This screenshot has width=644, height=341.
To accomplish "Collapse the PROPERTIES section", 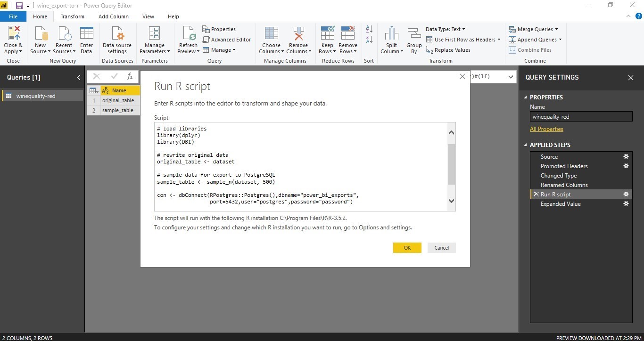I will (x=526, y=97).
